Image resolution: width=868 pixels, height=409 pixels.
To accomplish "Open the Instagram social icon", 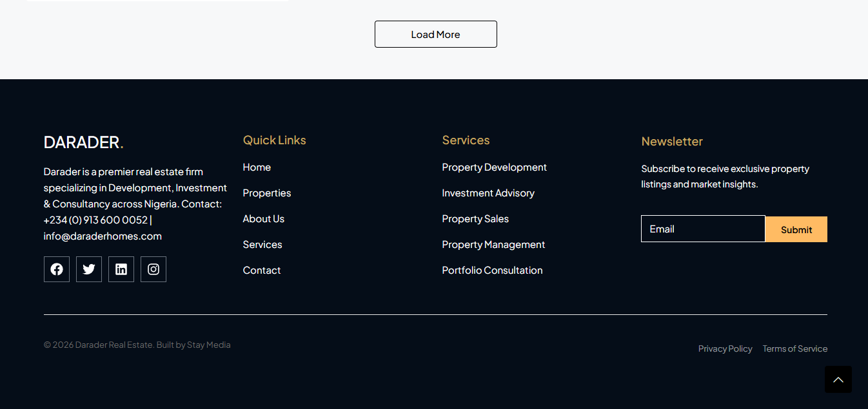I will pyautogui.click(x=153, y=269).
